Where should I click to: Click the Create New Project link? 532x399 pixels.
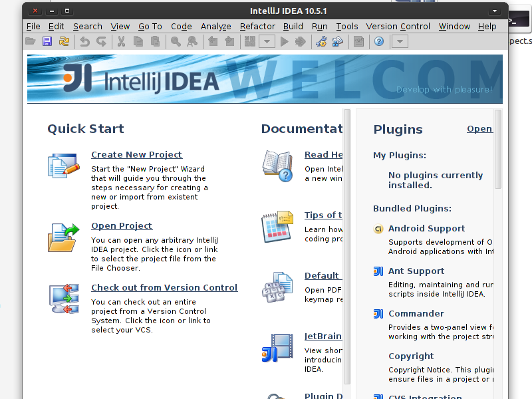tap(136, 155)
